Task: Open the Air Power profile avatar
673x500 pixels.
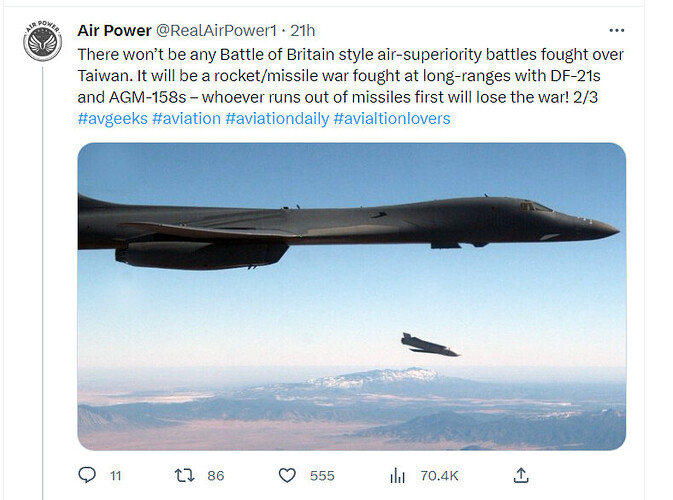Action: pyautogui.click(x=43, y=42)
